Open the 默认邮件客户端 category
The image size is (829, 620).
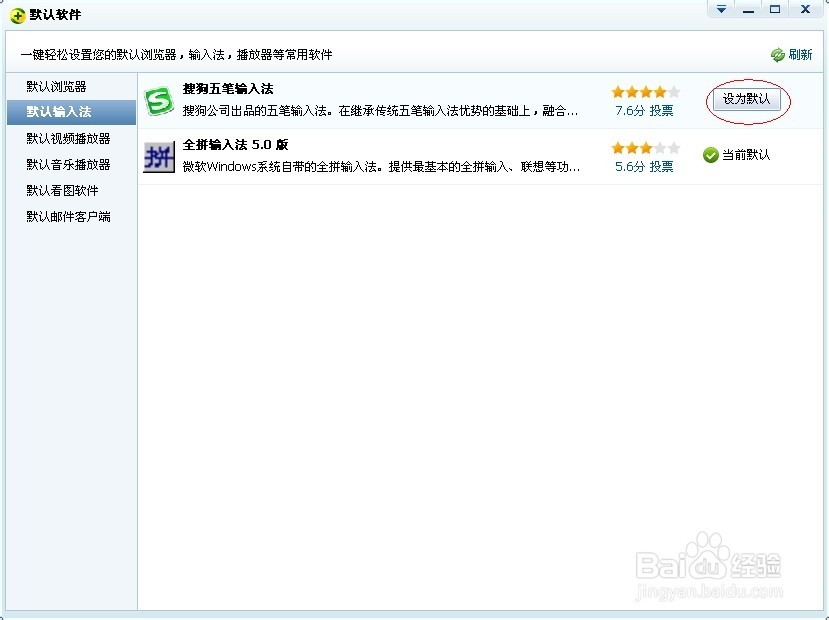pyautogui.click(x=68, y=217)
